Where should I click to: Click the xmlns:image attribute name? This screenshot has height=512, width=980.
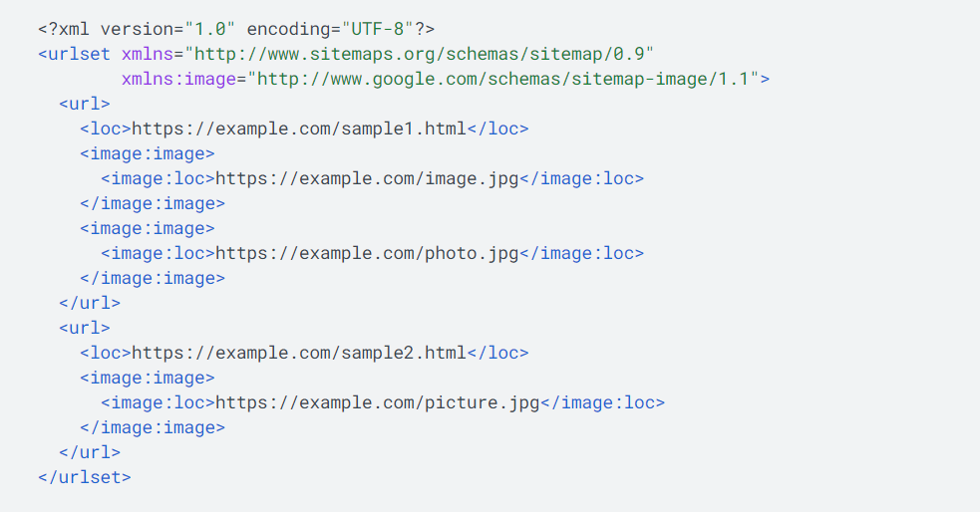[179, 79]
